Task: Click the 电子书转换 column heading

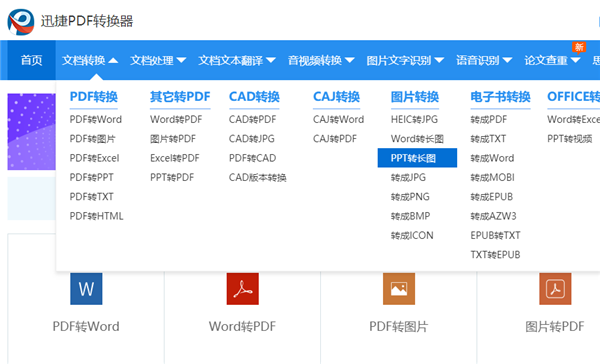Action: (501, 97)
